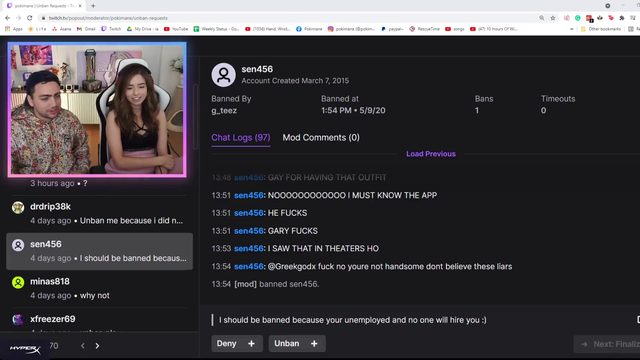Click 'NOOOOOOOOOOOO I MUST KNOW THE APP' message

352,196
